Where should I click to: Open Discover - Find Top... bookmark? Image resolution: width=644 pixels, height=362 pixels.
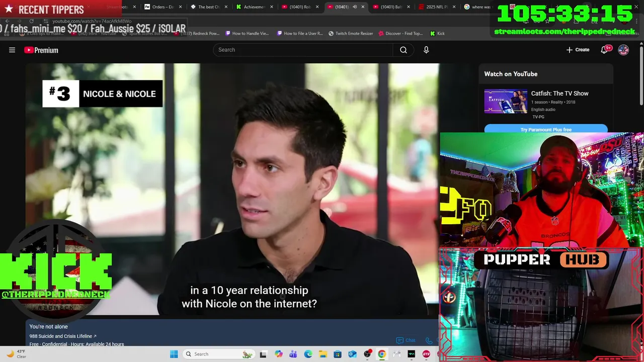click(400, 34)
